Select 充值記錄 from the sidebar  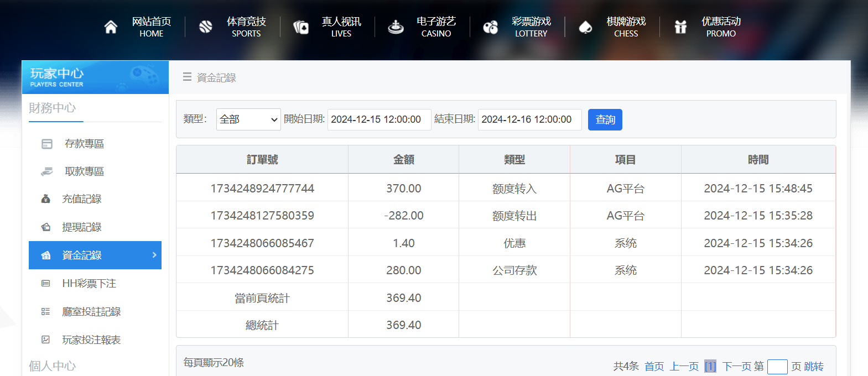[x=81, y=199]
